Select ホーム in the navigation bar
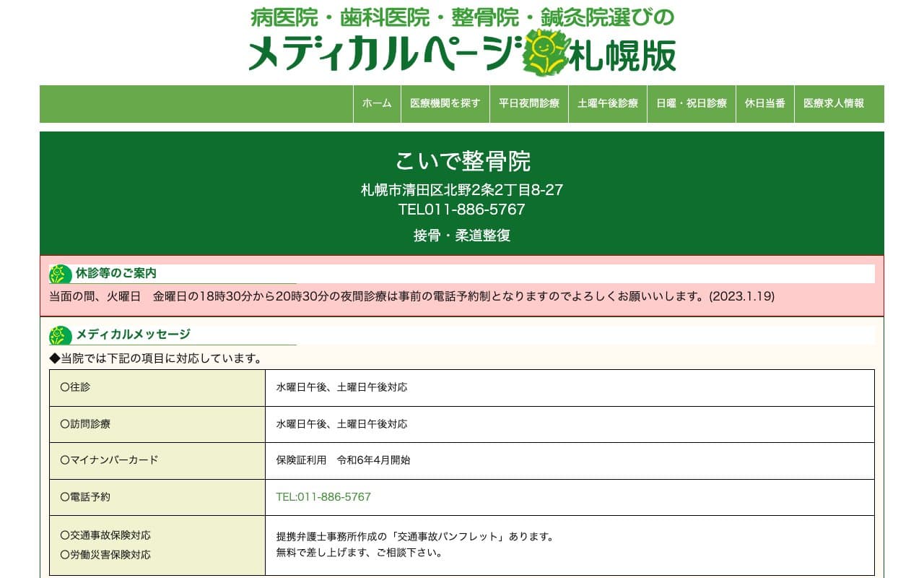The height and width of the screenshot is (578, 924). pyautogui.click(x=376, y=103)
